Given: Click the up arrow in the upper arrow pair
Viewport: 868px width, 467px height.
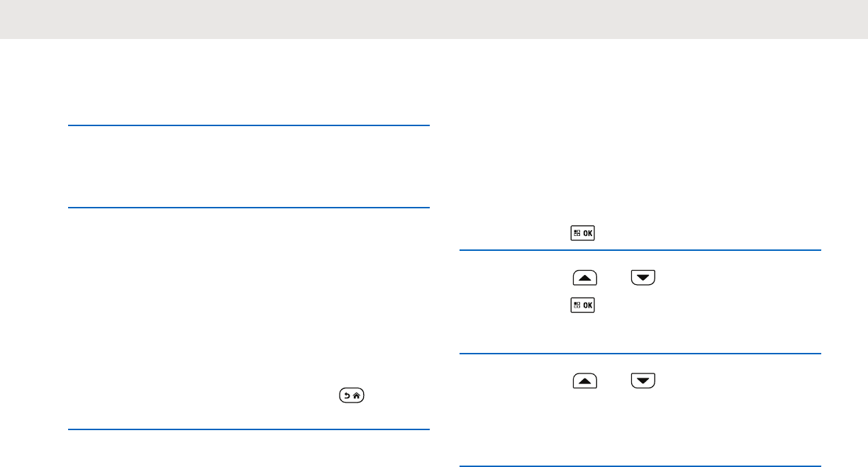Looking at the screenshot, I should (584, 279).
